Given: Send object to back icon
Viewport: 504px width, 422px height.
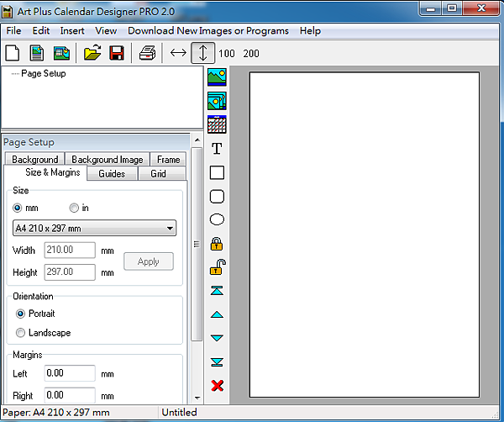Looking at the screenshot, I should click(217, 362).
